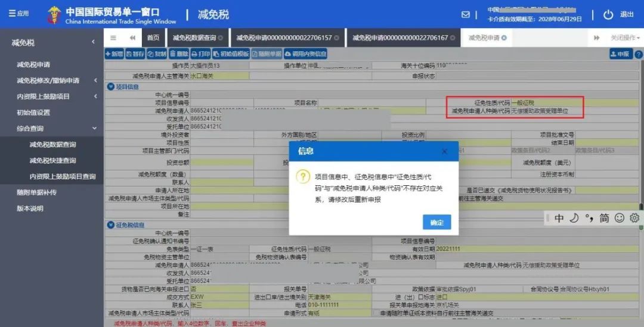Click the 随附单据 toolbar button
The image size is (644, 327).
(267, 54)
